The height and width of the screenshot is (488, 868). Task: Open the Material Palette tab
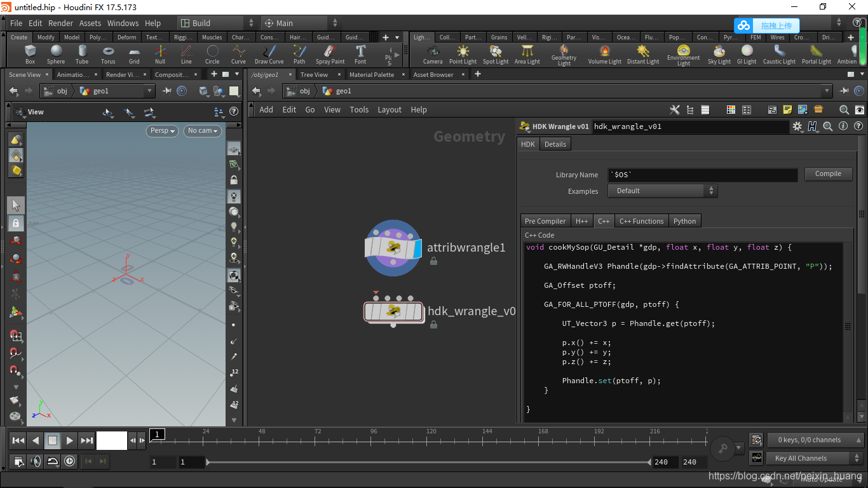coord(372,74)
